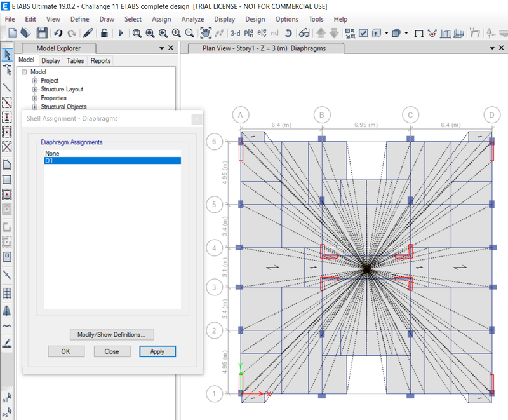This screenshot has height=420, width=508.
Task: Choose the Select Object arrow tool
Action: click(8, 54)
